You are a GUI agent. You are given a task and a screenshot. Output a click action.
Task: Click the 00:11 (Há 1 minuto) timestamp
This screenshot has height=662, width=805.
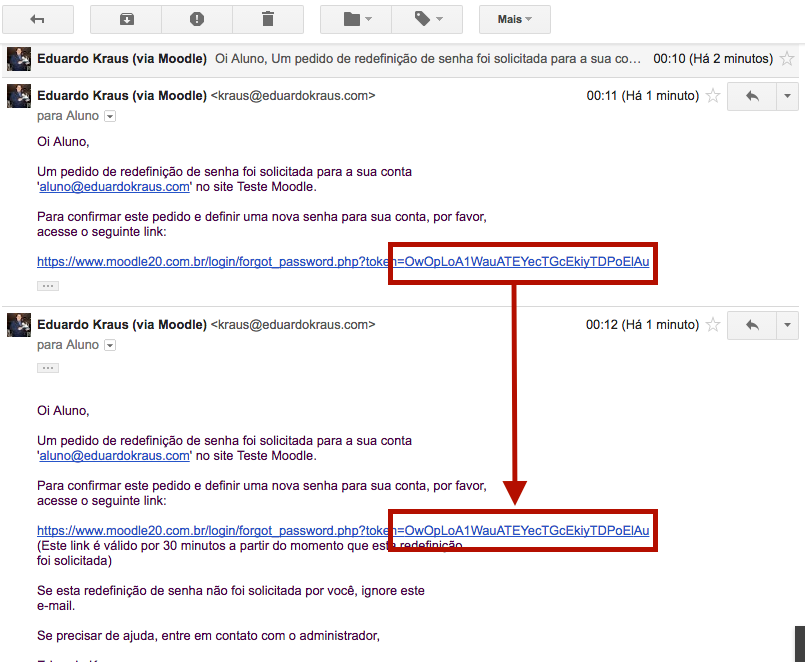pyautogui.click(x=643, y=96)
